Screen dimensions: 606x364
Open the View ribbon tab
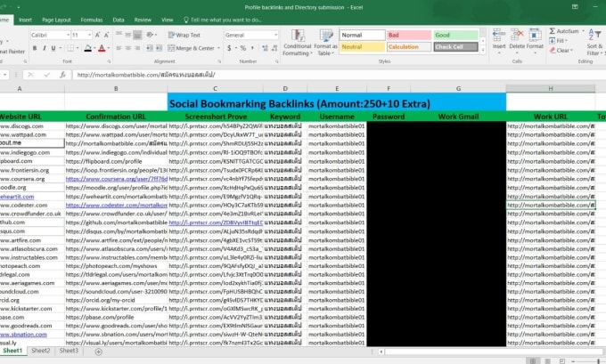point(167,20)
